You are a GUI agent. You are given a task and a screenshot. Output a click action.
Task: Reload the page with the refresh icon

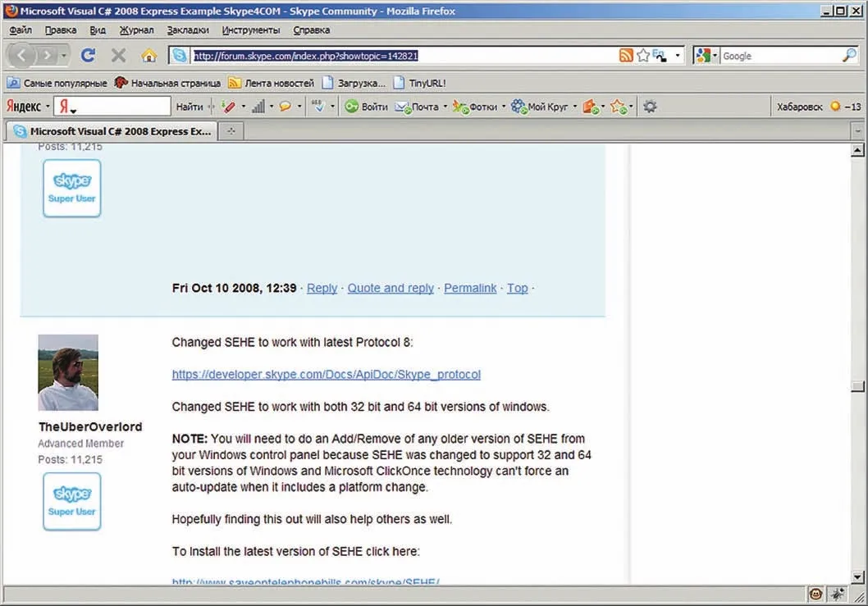(88, 55)
